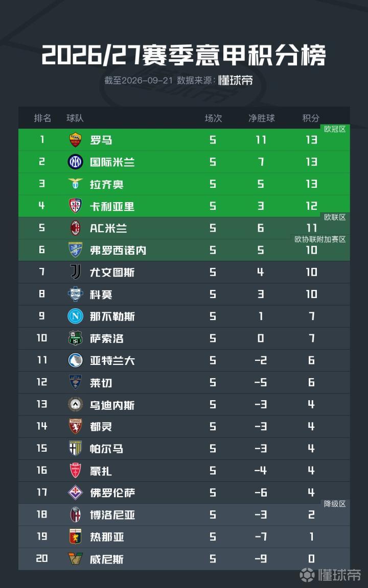Click the AC Milan crest
Viewport: 368px width, 588px height.
click(x=76, y=228)
